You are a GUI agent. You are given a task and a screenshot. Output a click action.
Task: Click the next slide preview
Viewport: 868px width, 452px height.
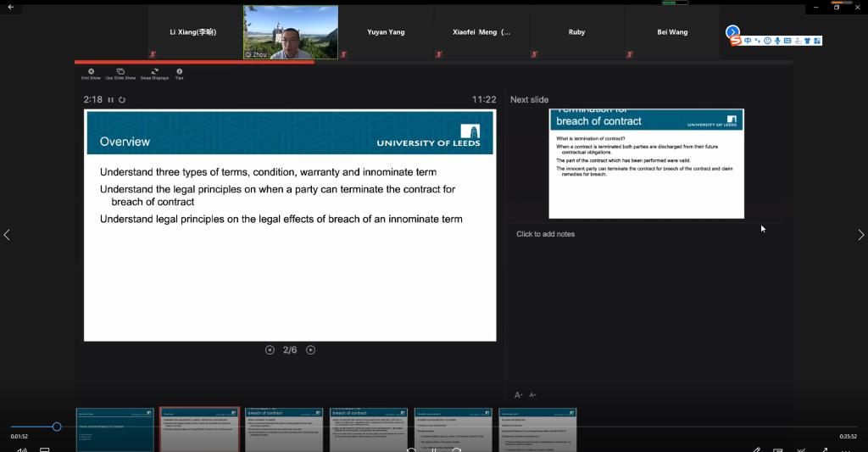coord(646,164)
